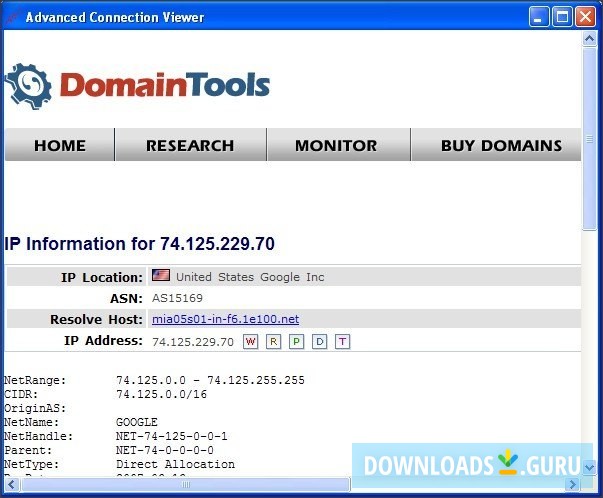This screenshot has width=603, height=498.
Task: Click the vertical scrollbar thumb
Action: tap(590, 138)
